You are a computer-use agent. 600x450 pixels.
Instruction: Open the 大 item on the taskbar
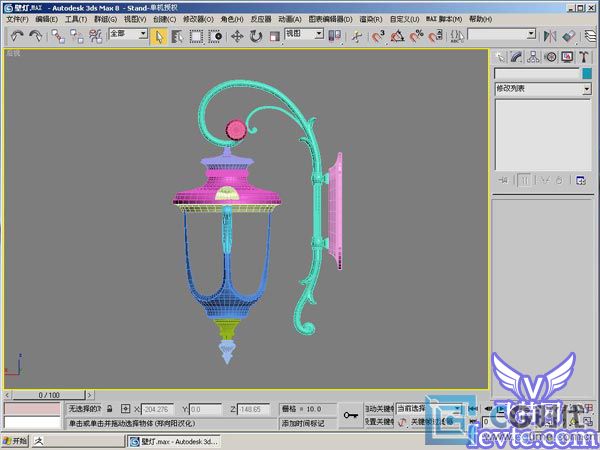click(78, 441)
